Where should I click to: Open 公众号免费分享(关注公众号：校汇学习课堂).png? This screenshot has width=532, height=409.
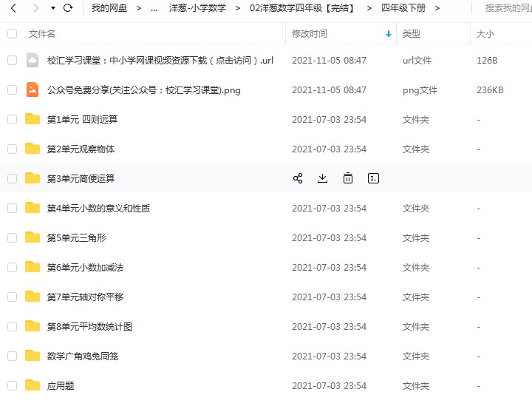tap(144, 90)
